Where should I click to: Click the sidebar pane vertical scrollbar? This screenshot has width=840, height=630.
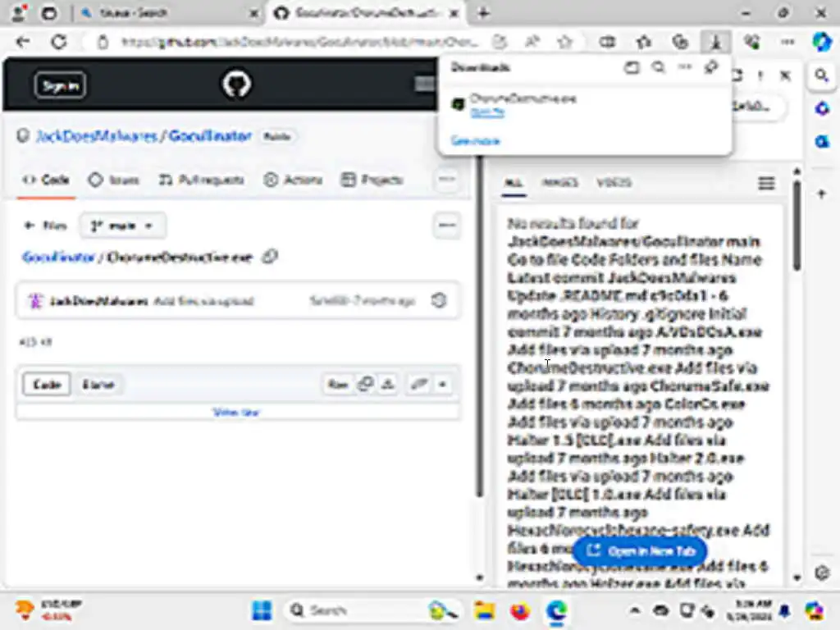(797, 226)
